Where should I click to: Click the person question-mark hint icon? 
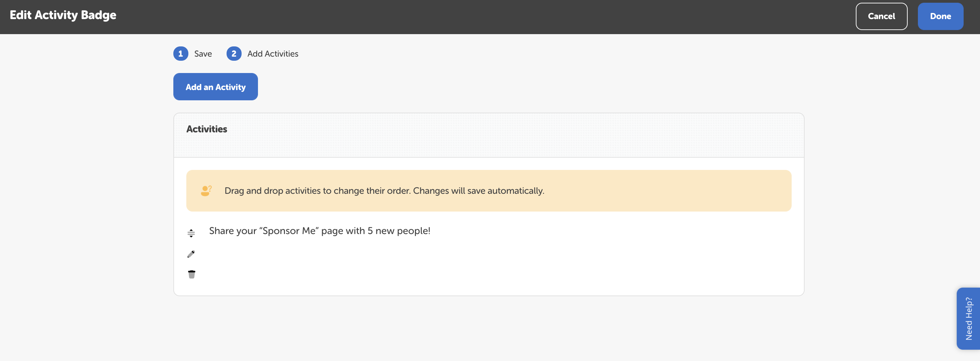click(206, 191)
